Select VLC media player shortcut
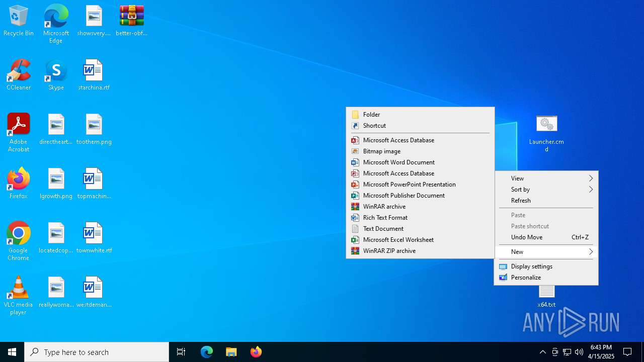The height and width of the screenshot is (362, 644). 19,296
